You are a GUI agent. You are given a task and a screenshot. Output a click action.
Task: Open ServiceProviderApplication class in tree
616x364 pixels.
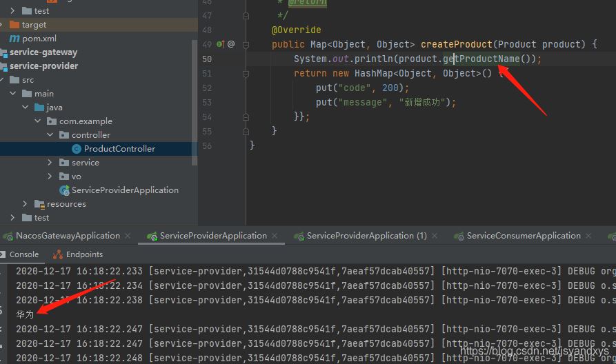(x=125, y=190)
